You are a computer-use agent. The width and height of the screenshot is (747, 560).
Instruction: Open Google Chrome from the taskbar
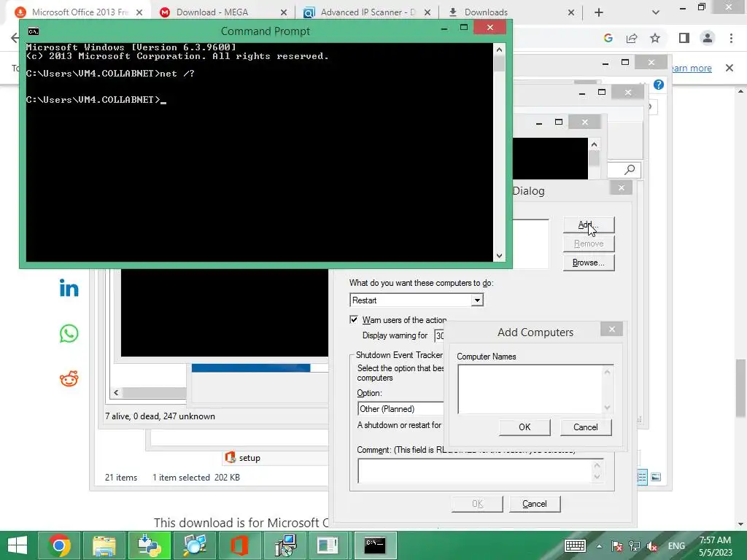point(60,545)
